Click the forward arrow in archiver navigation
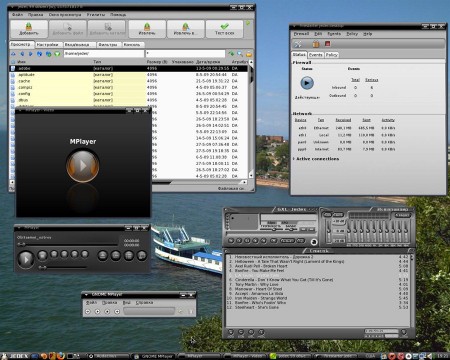Screen dimensions: 450x360 (31, 54)
